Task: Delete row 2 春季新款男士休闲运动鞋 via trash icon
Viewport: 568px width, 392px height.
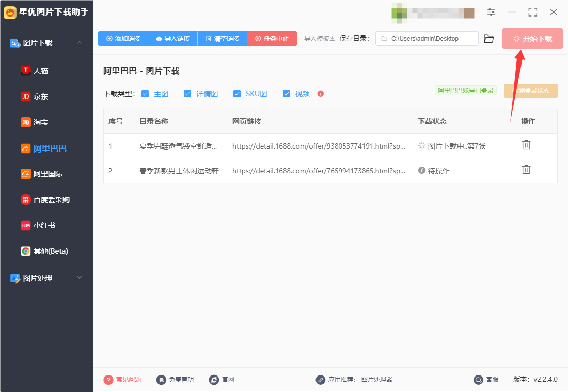Action: pyautogui.click(x=526, y=169)
